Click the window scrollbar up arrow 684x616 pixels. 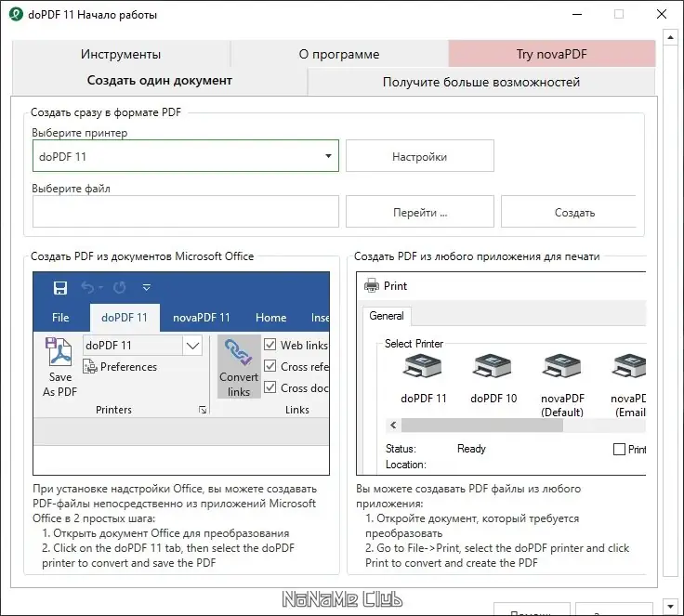pyautogui.click(x=670, y=37)
